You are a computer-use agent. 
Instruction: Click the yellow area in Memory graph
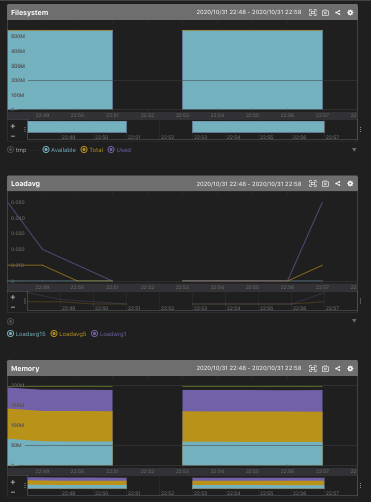252,427
